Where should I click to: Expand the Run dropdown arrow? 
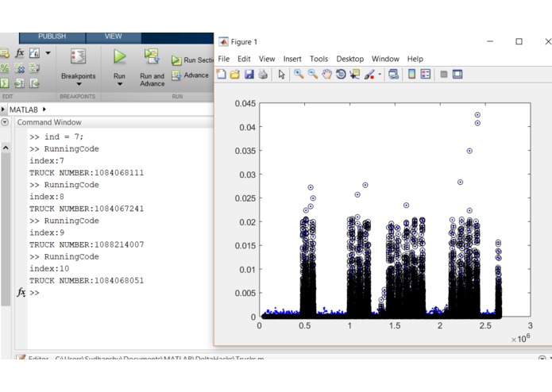(x=120, y=84)
